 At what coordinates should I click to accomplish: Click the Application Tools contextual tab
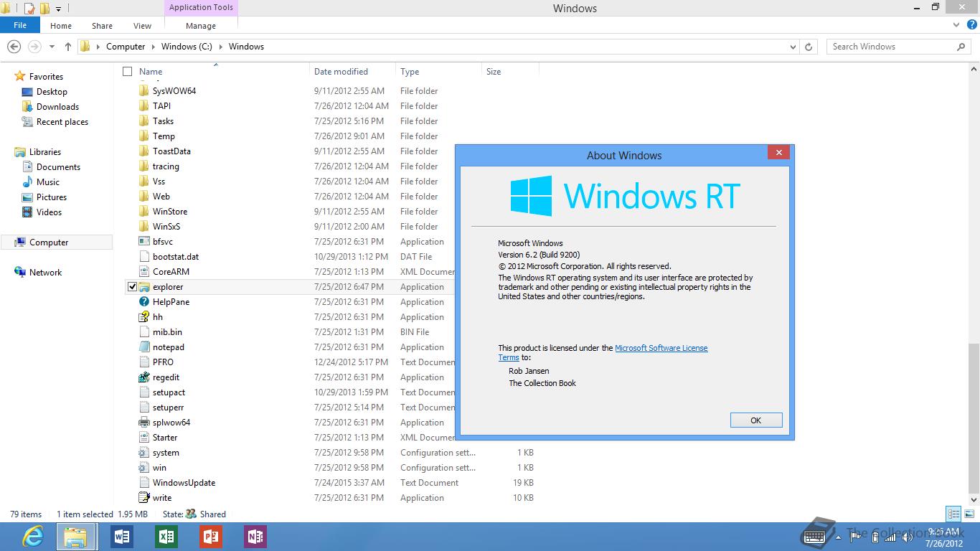point(201,8)
